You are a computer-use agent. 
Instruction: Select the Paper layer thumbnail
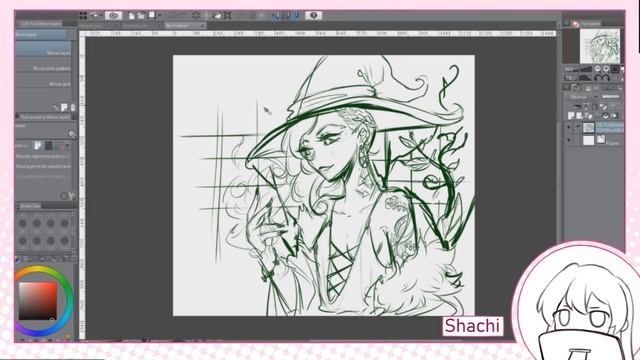[x=589, y=140]
